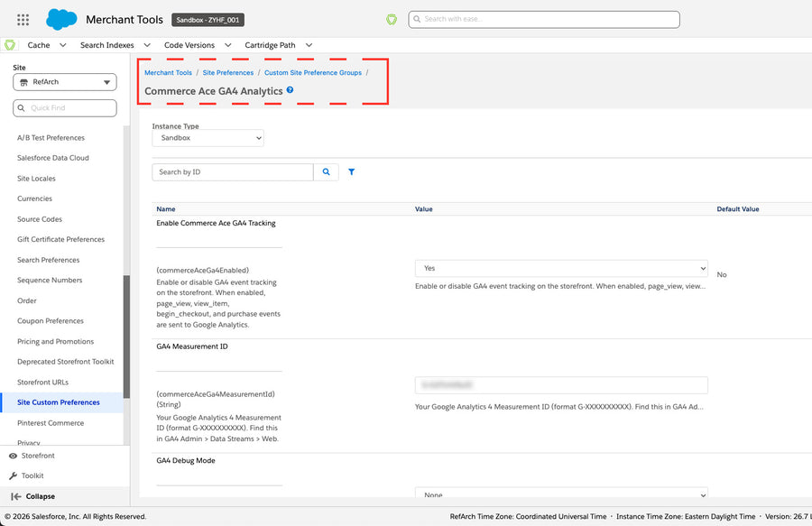Click the help icon next to Commerce Ace GA4 Analytics

click(x=290, y=89)
